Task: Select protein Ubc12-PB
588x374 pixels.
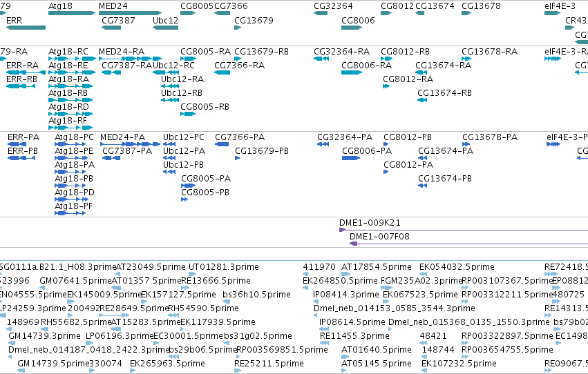Action: pos(183,165)
